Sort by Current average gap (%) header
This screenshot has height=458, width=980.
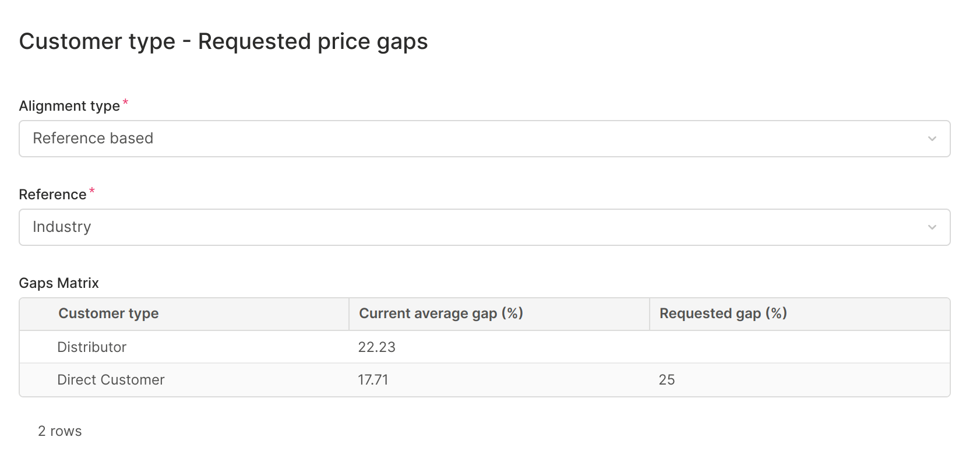pos(440,313)
